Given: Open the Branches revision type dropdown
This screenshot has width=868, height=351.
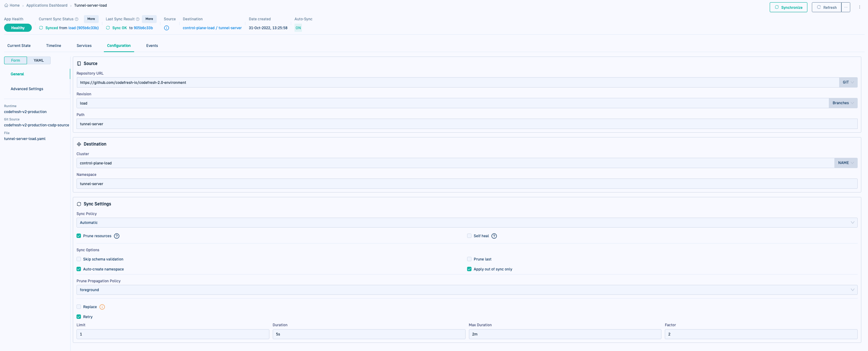Looking at the screenshot, I should pyautogui.click(x=843, y=103).
